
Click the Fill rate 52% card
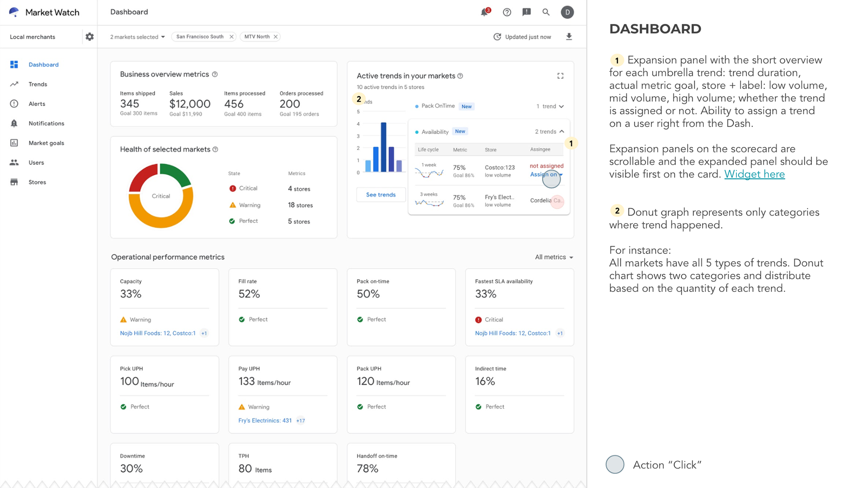[x=283, y=307]
